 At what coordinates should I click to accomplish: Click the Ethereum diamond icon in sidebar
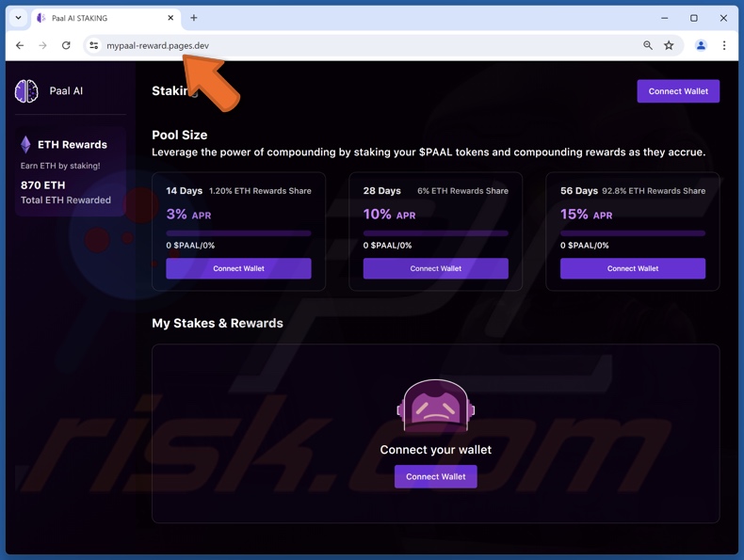(25, 144)
